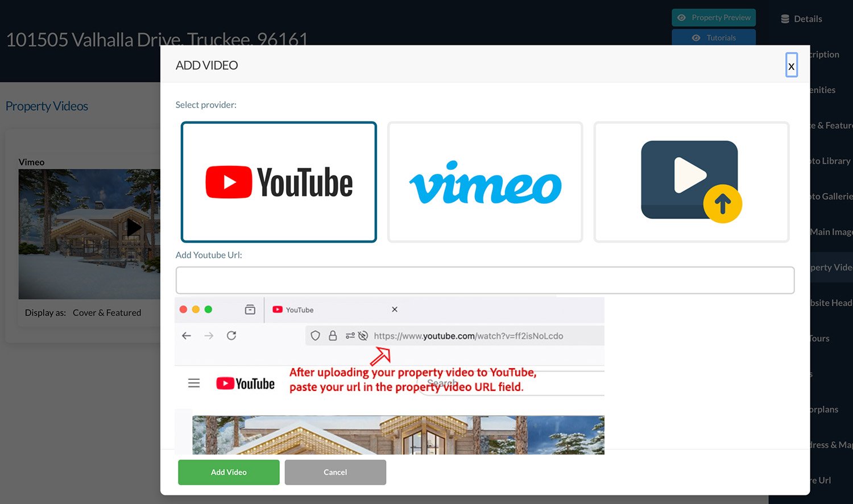This screenshot has width=853, height=504.
Task: Close the Add Video dialog
Action: click(792, 65)
